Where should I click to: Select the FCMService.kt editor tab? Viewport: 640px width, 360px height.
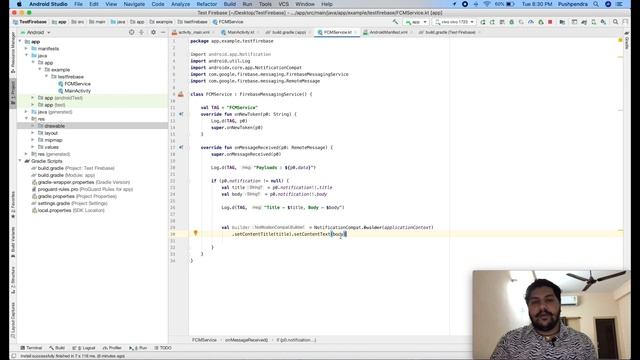click(x=338, y=32)
